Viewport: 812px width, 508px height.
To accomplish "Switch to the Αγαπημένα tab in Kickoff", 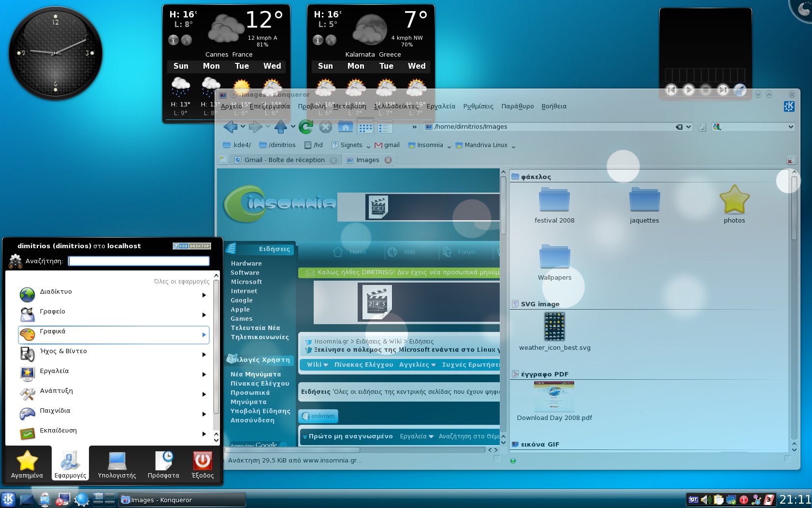I will 27,464.
